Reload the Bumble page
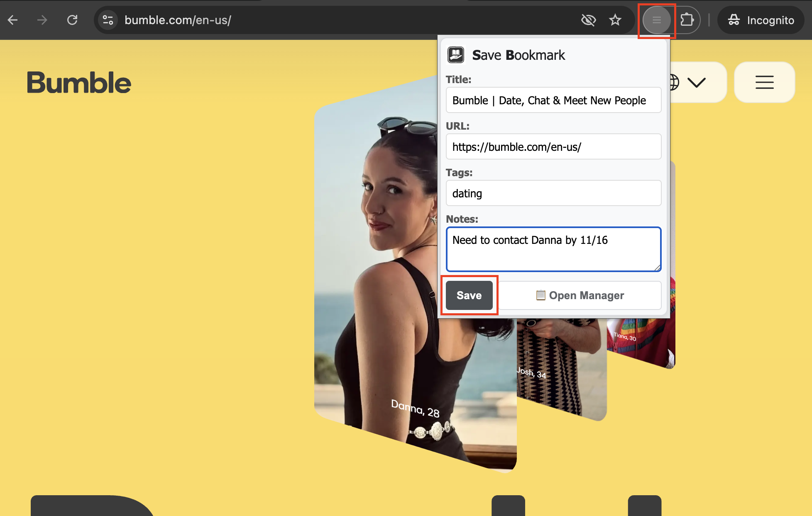The height and width of the screenshot is (516, 812). [x=72, y=20]
